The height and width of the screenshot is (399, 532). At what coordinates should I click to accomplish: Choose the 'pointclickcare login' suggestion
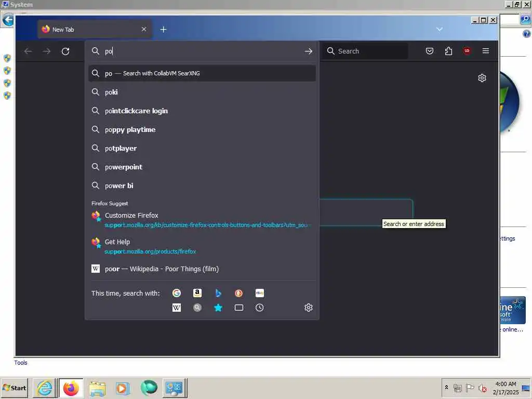(202, 111)
